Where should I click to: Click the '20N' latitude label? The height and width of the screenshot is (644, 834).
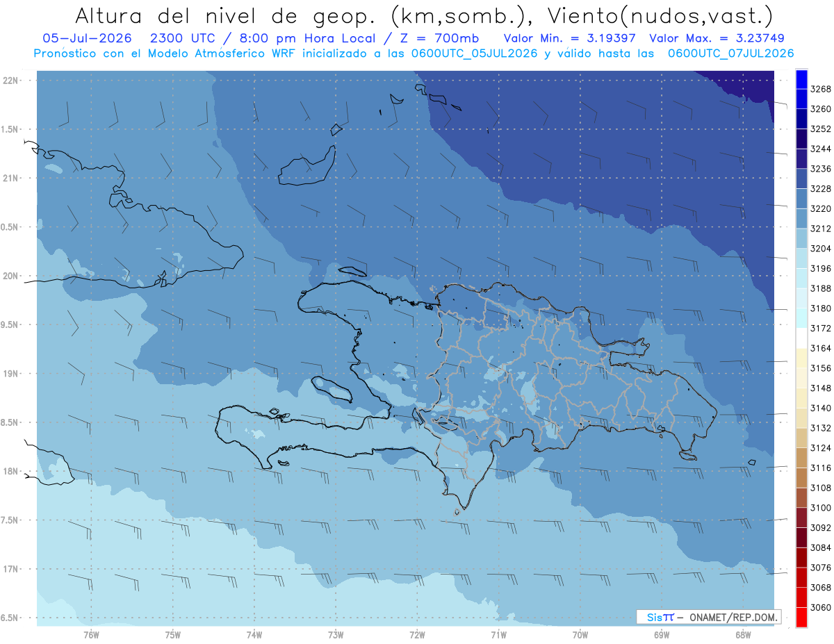click(10, 276)
